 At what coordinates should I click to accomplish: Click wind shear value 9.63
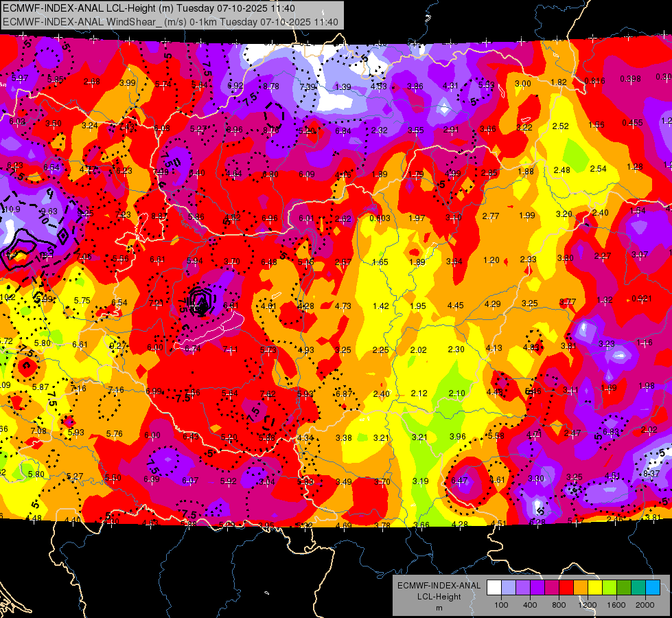coord(49,211)
